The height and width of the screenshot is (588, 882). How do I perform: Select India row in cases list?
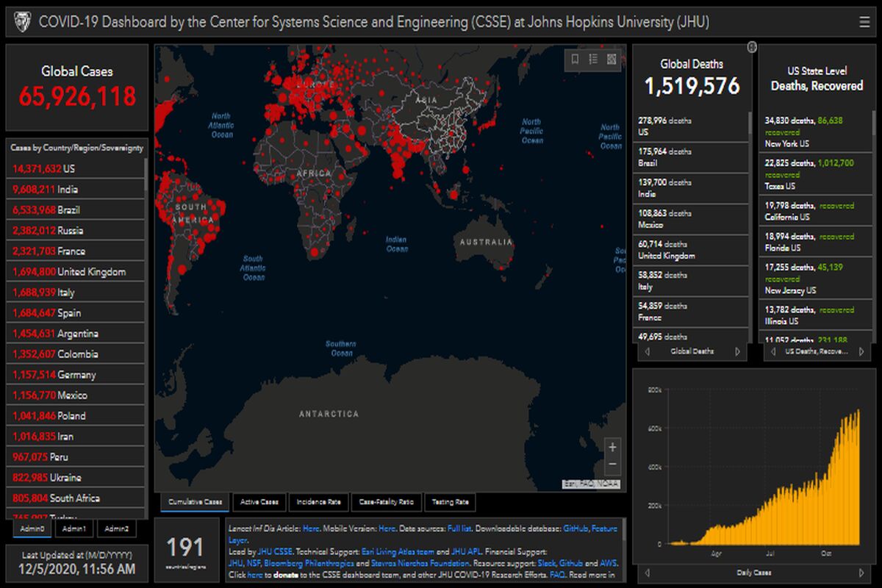tap(76, 189)
